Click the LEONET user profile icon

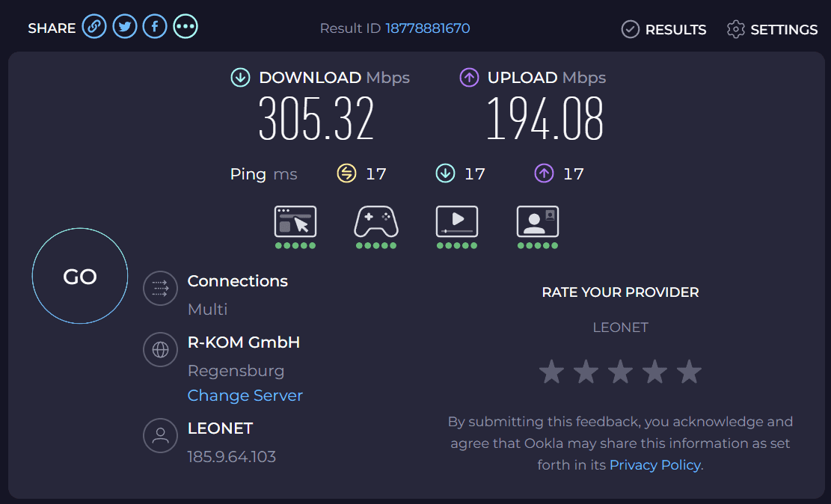[160, 435]
